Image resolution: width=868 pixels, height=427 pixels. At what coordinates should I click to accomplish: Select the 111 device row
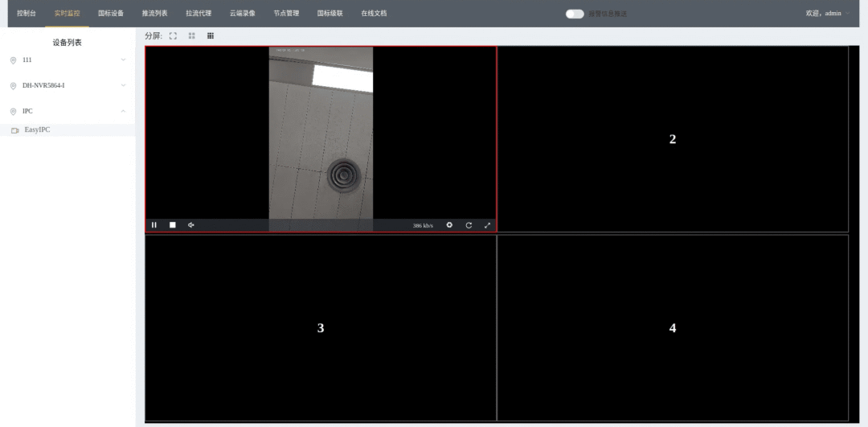point(68,60)
